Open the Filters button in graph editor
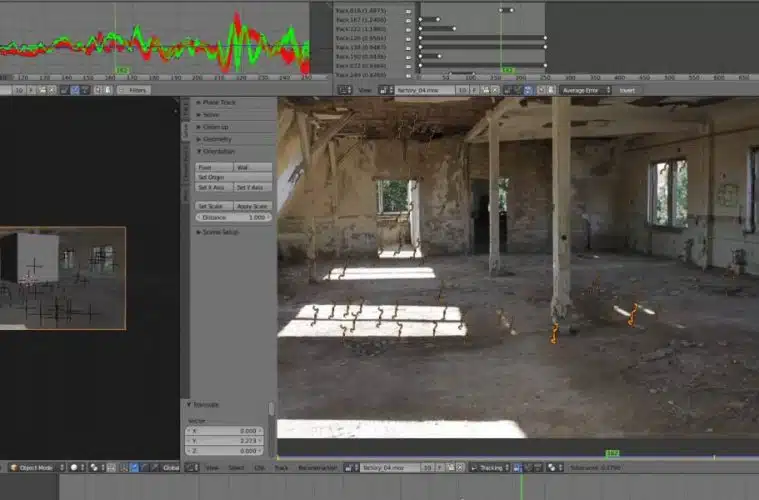 [x=134, y=90]
